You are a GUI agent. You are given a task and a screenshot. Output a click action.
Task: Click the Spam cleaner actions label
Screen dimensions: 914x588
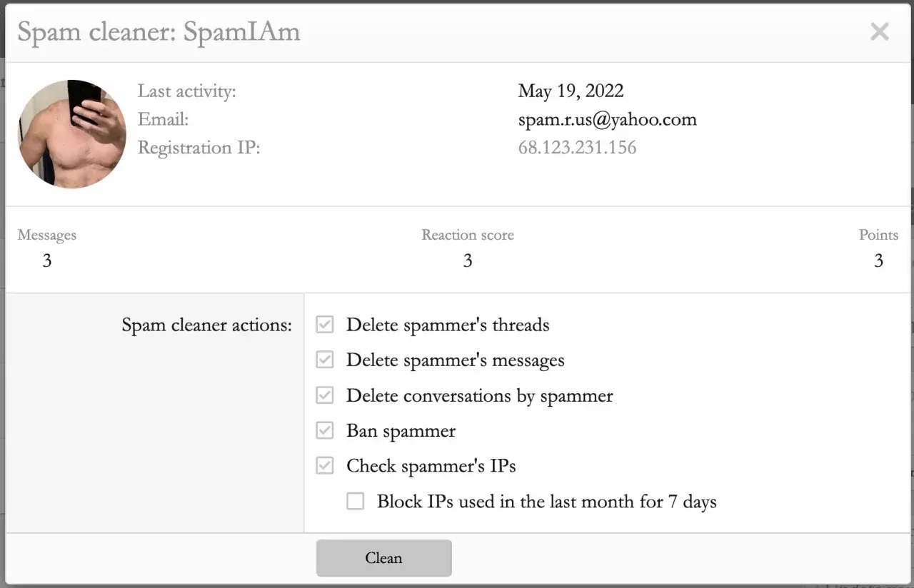pyautogui.click(x=206, y=325)
